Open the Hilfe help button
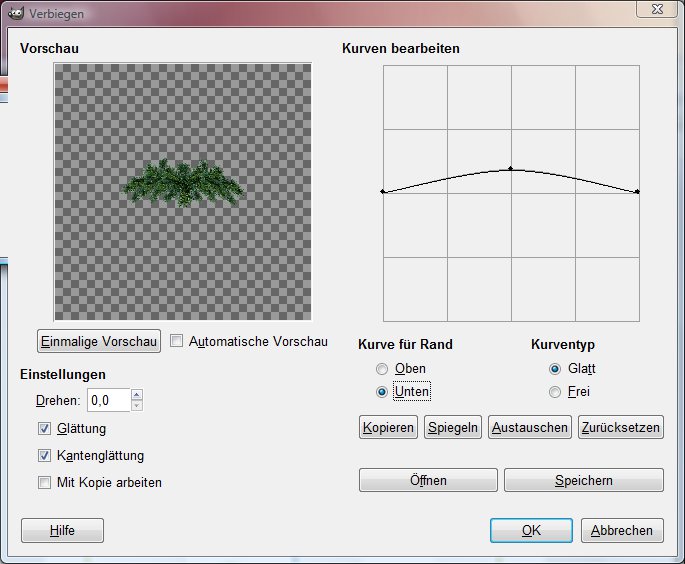 click(x=62, y=530)
